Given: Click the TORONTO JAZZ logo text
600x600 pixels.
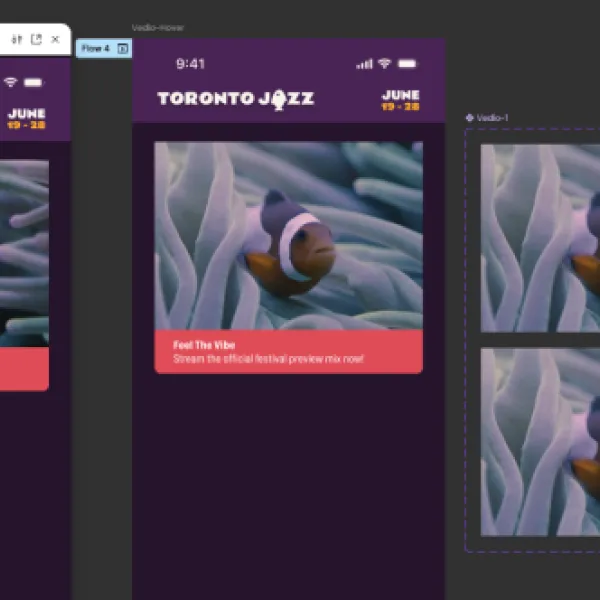Looking at the screenshot, I should click(236, 99).
